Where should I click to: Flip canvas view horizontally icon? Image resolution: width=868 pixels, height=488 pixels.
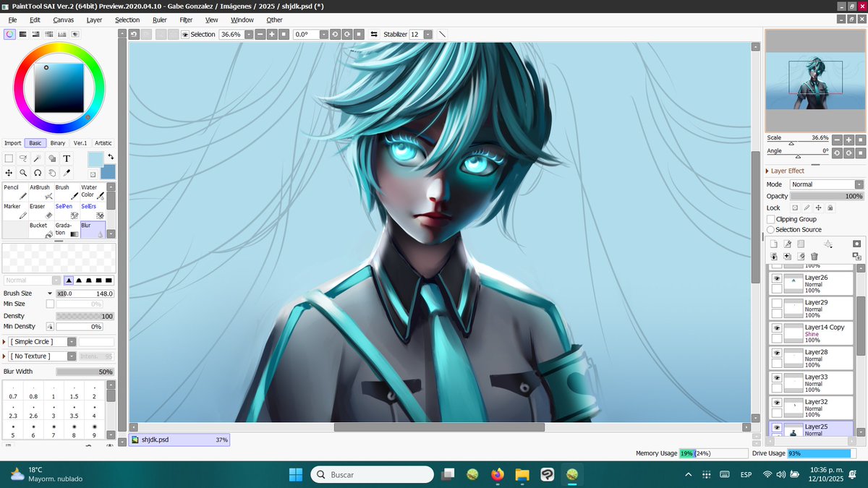click(374, 34)
